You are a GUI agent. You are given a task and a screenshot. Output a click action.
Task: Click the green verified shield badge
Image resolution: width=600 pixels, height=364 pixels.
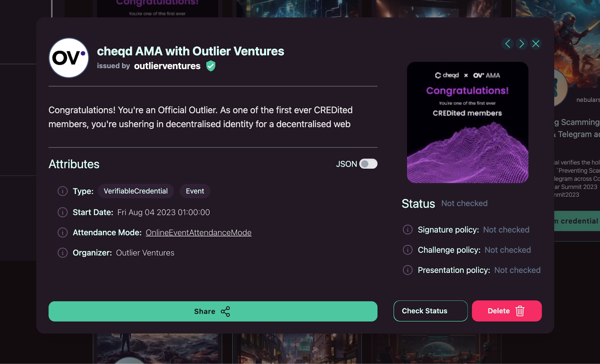pyautogui.click(x=211, y=66)
